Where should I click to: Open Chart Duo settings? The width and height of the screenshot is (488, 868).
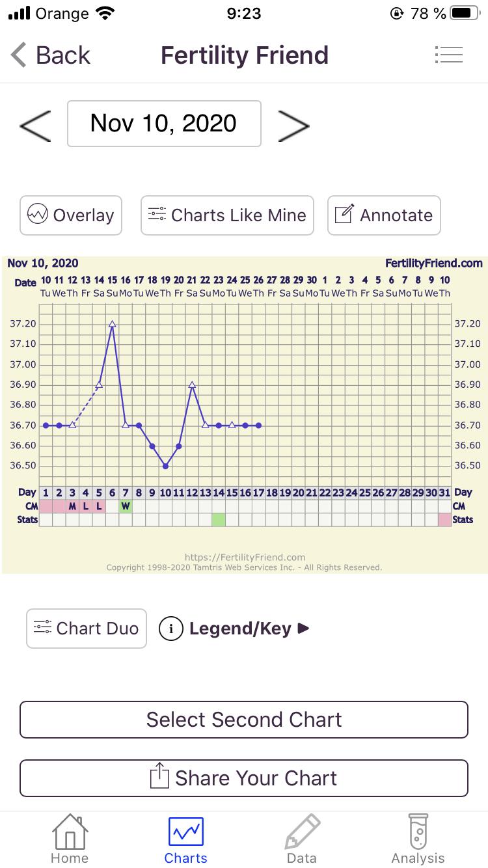pos(87,629)
